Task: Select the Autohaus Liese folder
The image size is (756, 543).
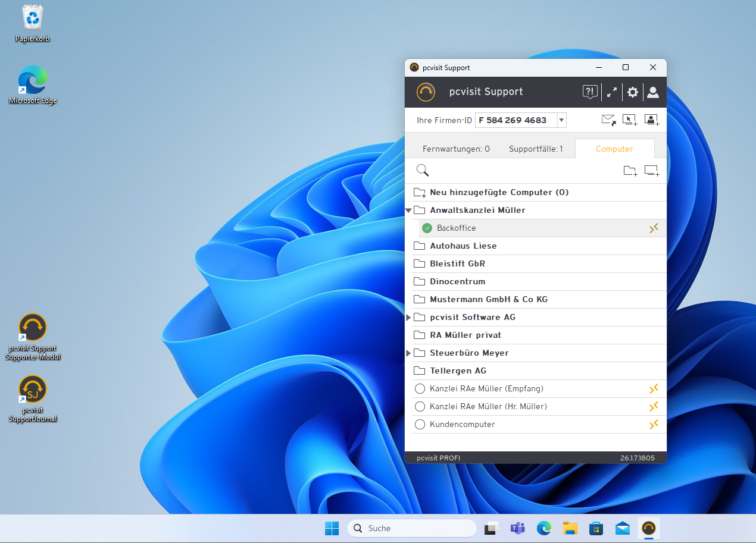Action: click(x=463, y=246)
